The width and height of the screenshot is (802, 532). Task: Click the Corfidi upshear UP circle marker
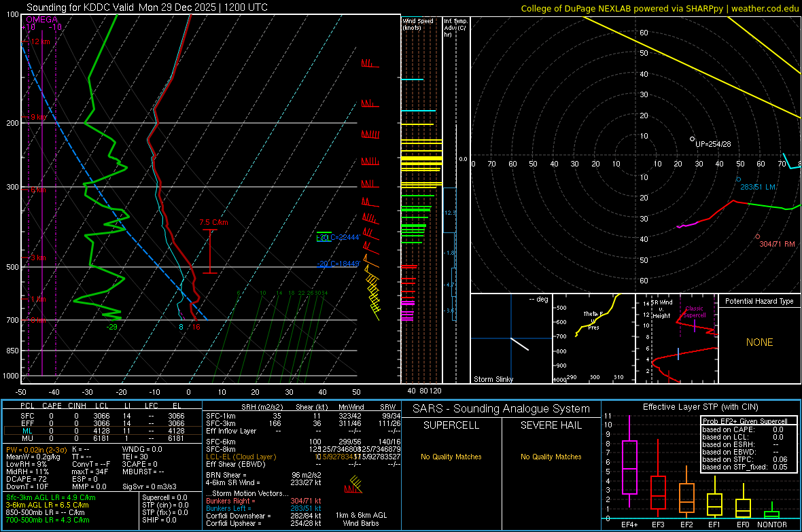(692, 139)
